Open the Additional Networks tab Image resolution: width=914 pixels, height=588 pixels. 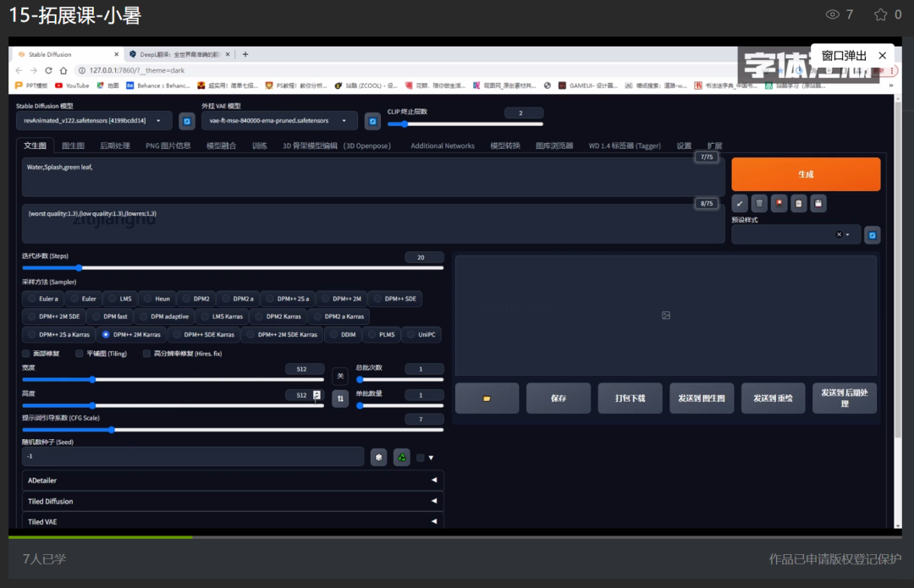[443, 146]
